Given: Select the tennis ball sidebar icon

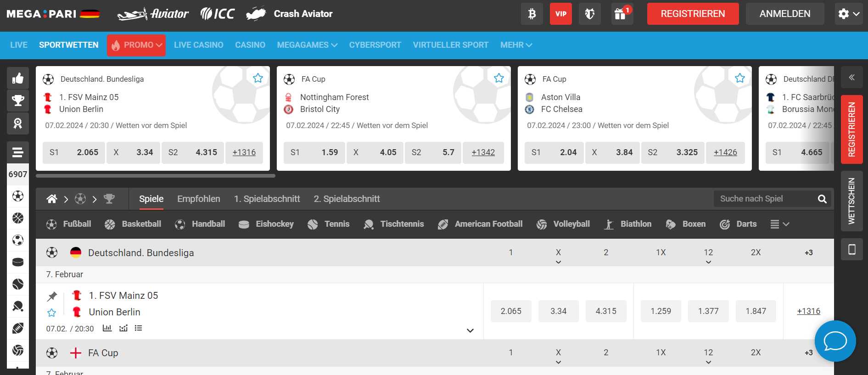Looking at the screenshot, I should (x=18, y=284).
